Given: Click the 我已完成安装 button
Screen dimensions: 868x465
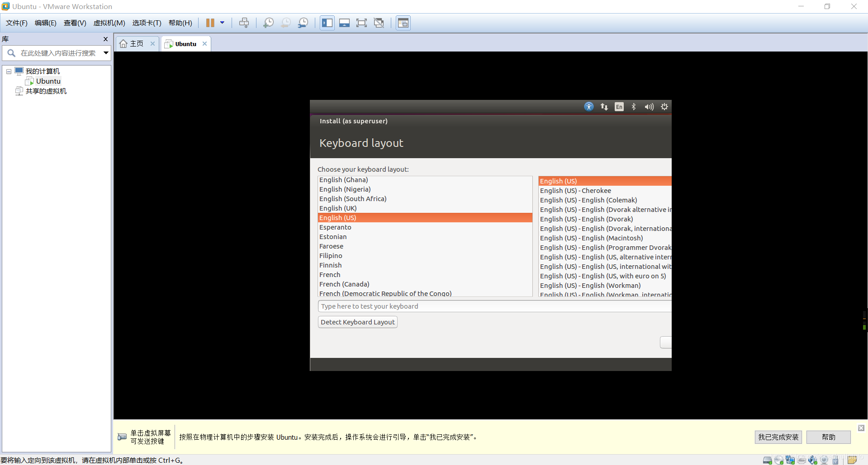Looking at the screenshot, I should tap(778, 437).
